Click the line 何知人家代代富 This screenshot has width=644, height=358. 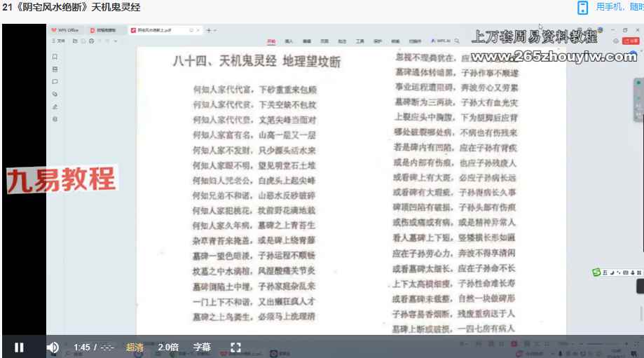point(221,90)
